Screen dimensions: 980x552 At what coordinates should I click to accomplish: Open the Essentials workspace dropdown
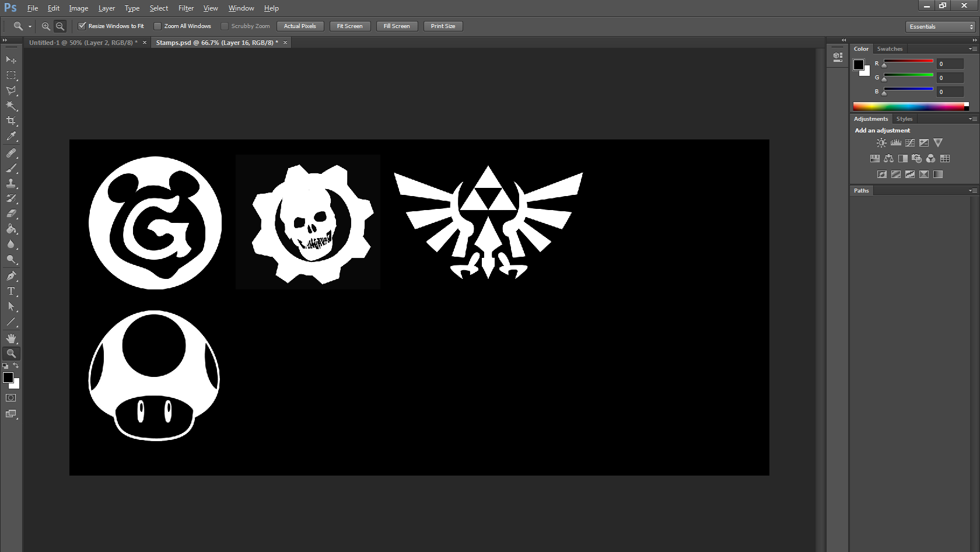click(x=941, y=27)
